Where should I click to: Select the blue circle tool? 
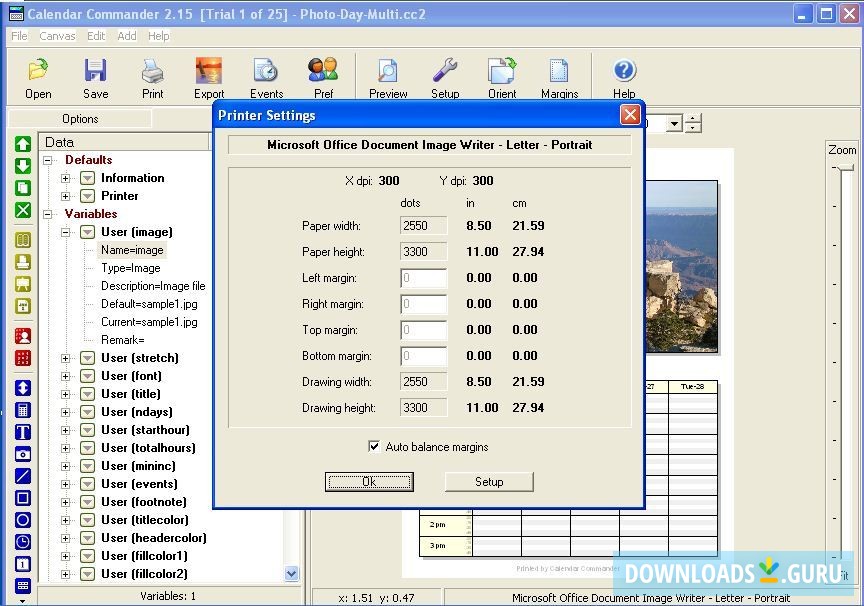click(x=23, y=520)
